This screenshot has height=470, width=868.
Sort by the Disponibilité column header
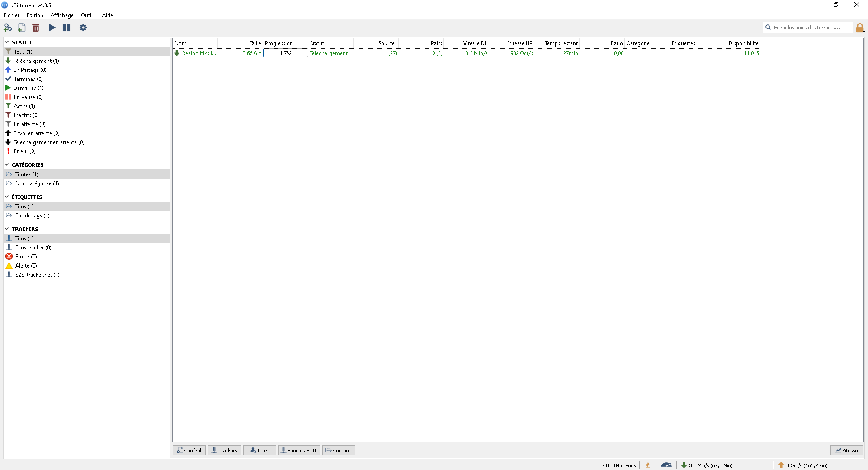click(738, 43)
